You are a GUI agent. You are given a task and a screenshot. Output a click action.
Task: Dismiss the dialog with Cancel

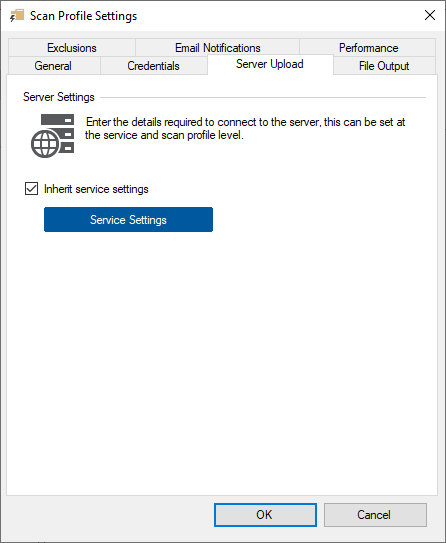pyautogui.click(x=375, y=515)
